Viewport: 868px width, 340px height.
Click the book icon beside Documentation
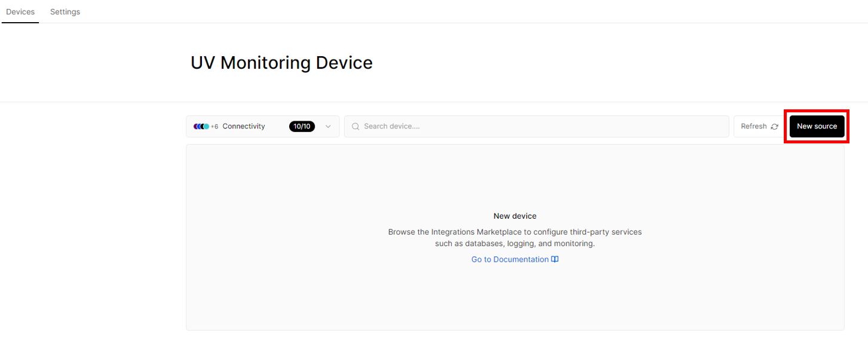pos(555,259)
